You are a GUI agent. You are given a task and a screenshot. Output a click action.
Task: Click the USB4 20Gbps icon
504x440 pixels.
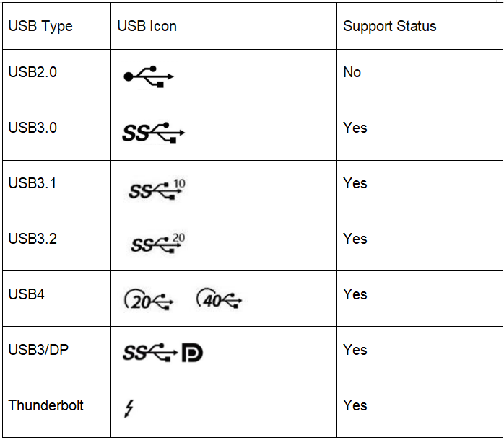tap(149, 299)
